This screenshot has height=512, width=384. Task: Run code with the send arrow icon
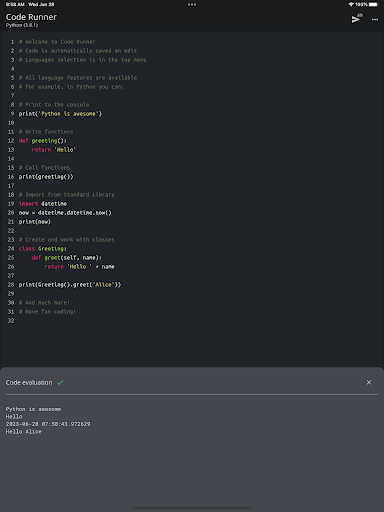356,19
